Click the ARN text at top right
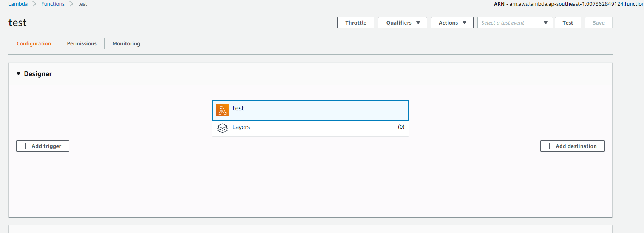 (568, 4)
